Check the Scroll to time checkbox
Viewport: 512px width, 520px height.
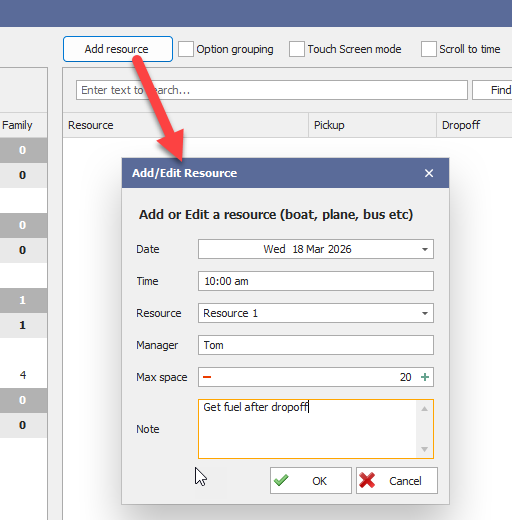429,49
